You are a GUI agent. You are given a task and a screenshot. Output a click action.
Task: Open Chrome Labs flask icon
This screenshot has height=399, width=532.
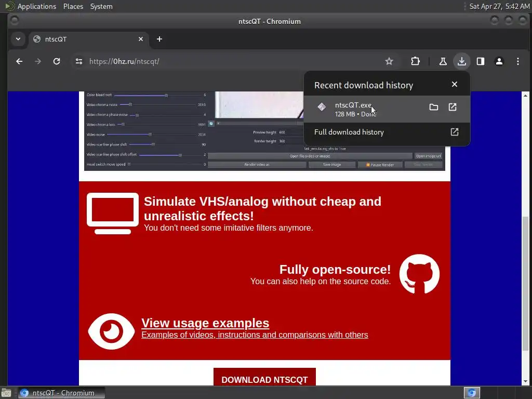tap(443, 61)
